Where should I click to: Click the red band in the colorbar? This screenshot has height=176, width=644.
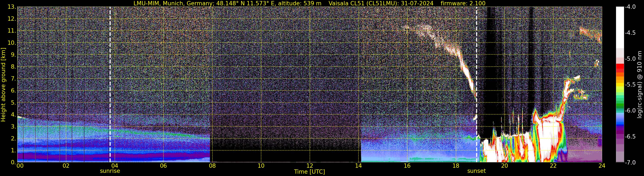pyautogui.click(x=620, y=67)
